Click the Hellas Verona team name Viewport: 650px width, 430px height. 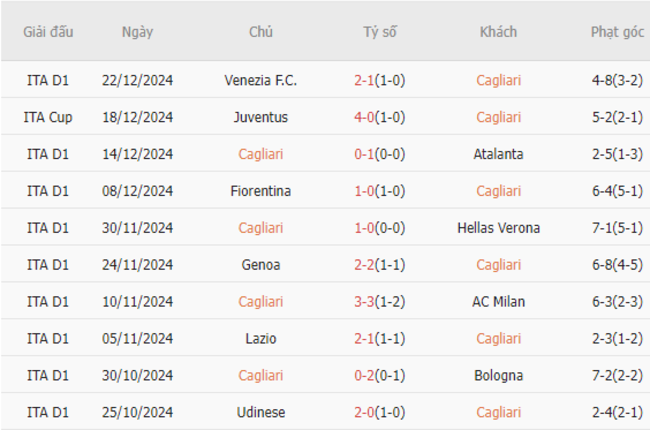point(498,228)
